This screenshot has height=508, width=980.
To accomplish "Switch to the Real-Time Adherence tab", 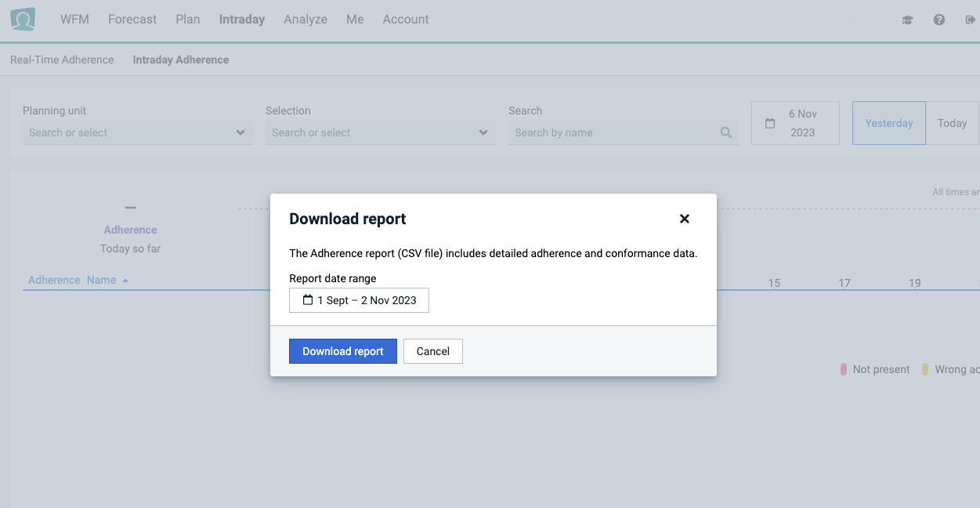I will (61, 59).
